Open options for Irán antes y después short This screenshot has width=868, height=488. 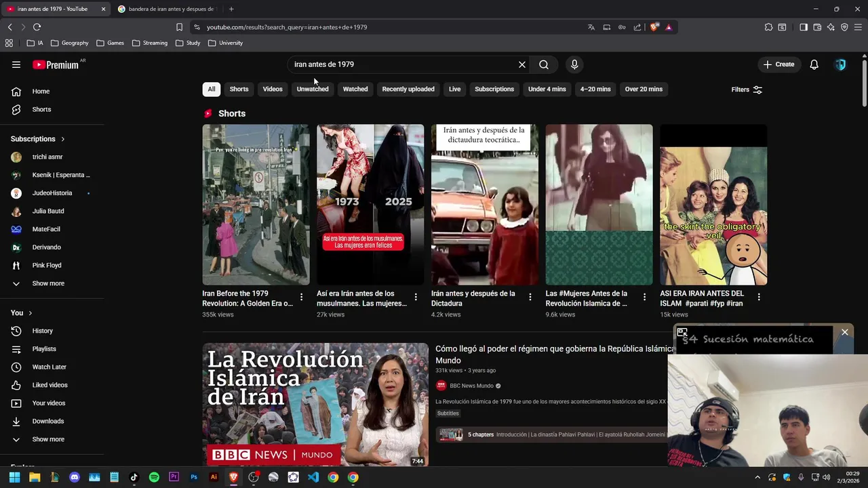530,297
